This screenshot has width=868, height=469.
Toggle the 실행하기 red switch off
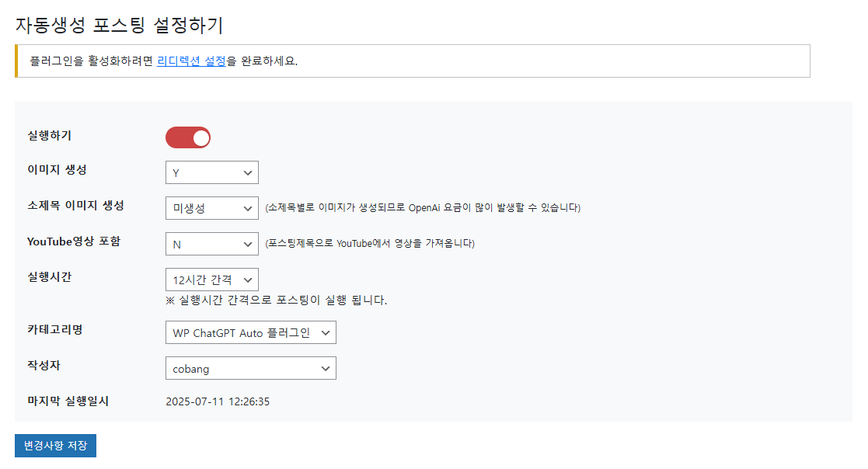click(x=187, y=137)
